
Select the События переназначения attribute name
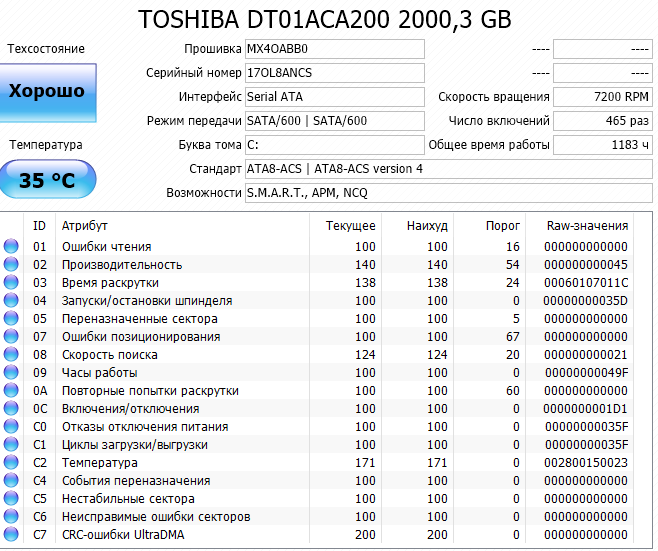pyautogui.click(x=136, y=481)
